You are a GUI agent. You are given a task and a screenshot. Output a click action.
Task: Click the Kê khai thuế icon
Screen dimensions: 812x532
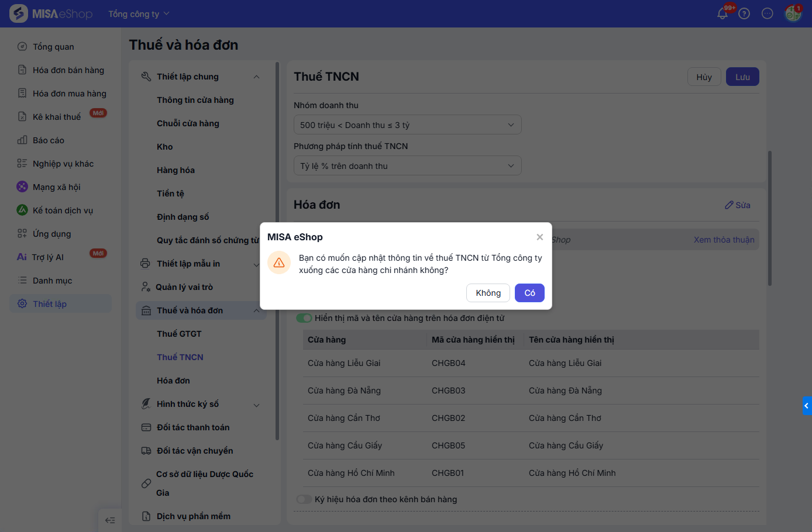(22, 117)
